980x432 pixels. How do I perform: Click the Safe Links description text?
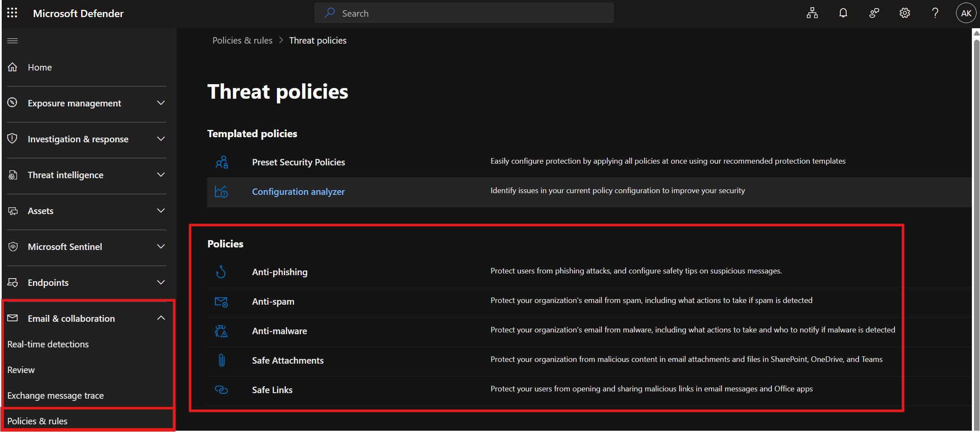pyautogui.click(x=651, y=389)
